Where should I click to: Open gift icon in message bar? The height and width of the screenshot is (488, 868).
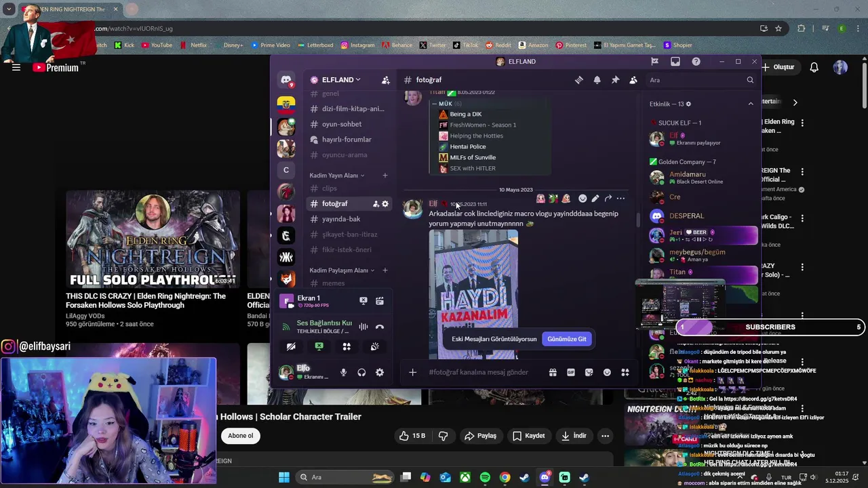pyautogui.click(x=553, y=372)
